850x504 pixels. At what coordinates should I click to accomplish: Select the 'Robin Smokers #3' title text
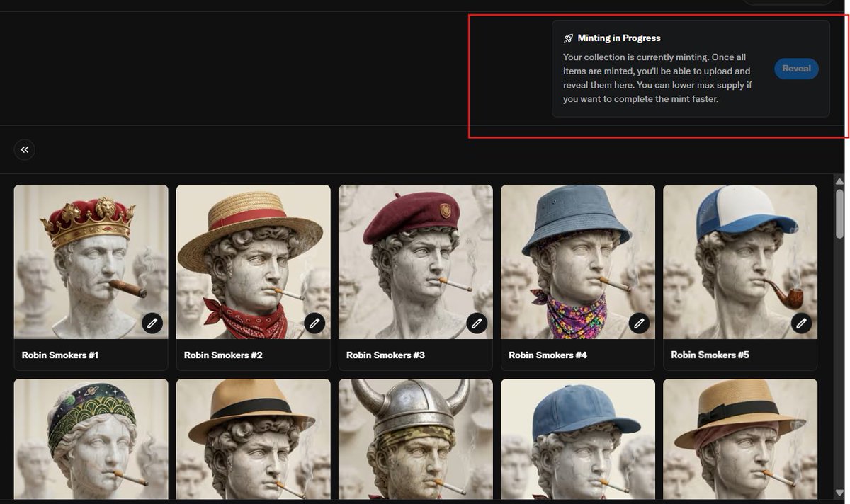tap(385, 355)
